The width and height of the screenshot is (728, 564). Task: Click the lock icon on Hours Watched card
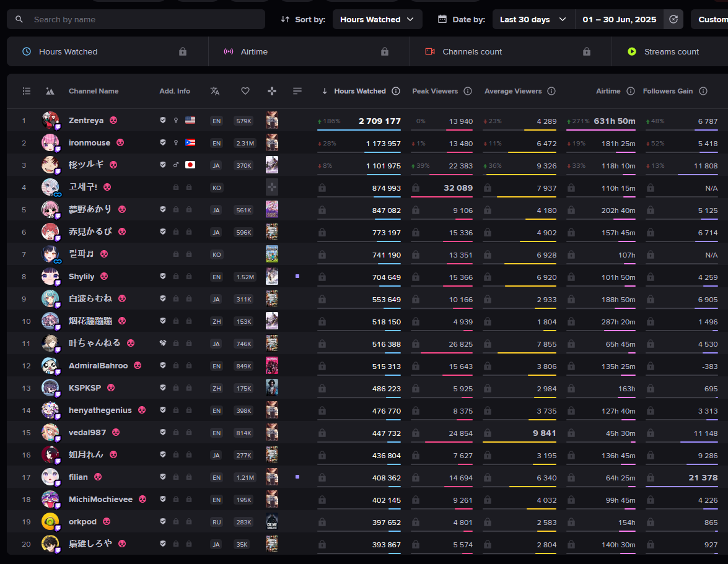pyautogui.click(x=183, y=51)
